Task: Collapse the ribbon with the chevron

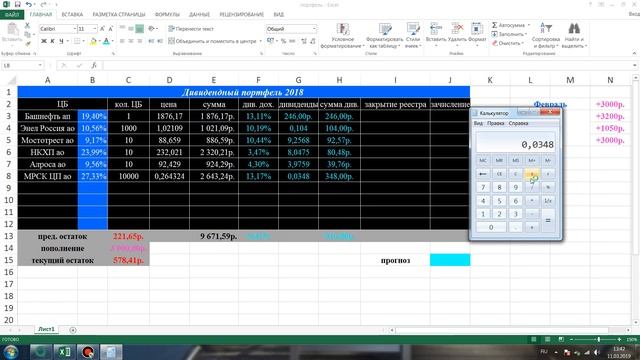Action: [x=634, y=53]
